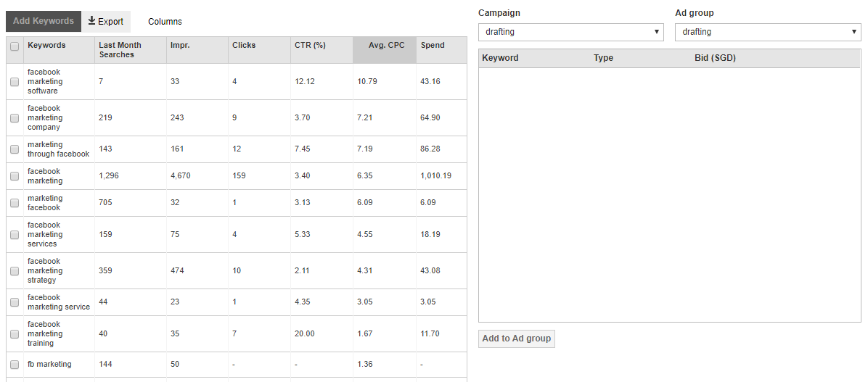The width and height of the screenshot is (868, 382).
Task: Click the 20.00 CTR value
Action: pos(305,333)
